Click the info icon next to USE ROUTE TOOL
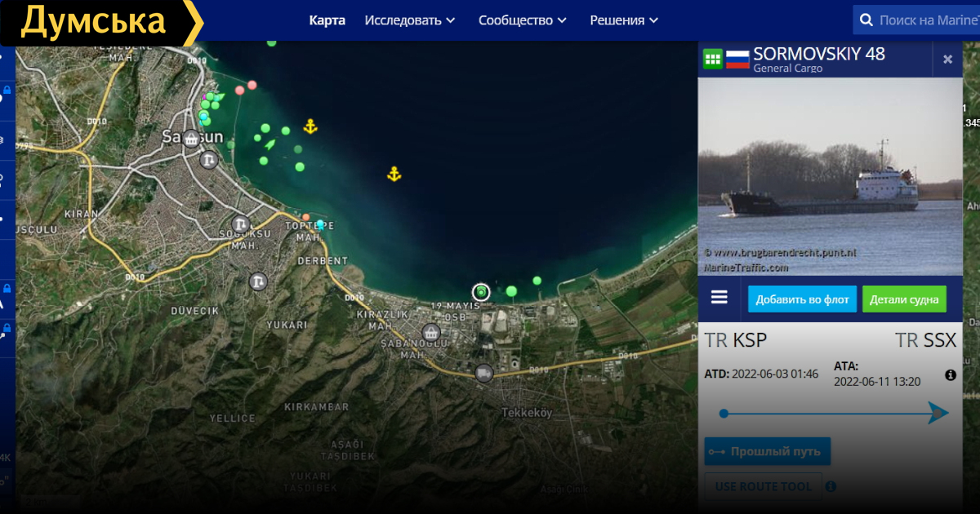Image resolution: width=980 pixels, height=514 pixels. click(x=831, y=486)
